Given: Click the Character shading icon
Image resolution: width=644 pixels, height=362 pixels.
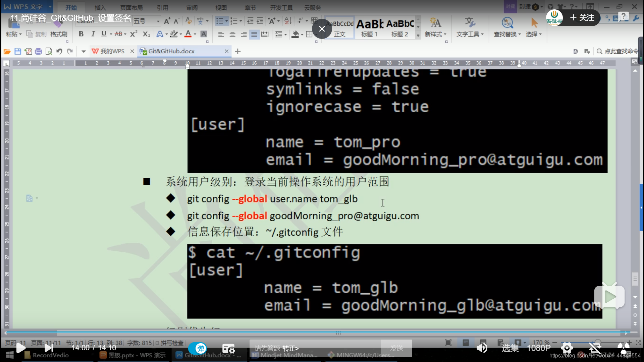Looking at the screenshot, I should click(x=204, y=34).
